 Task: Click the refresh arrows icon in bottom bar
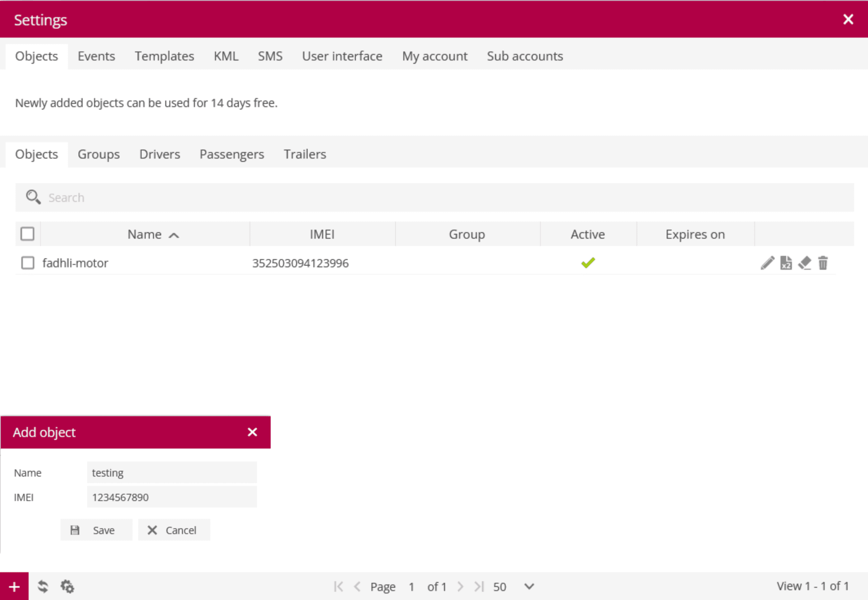(43, 586)
